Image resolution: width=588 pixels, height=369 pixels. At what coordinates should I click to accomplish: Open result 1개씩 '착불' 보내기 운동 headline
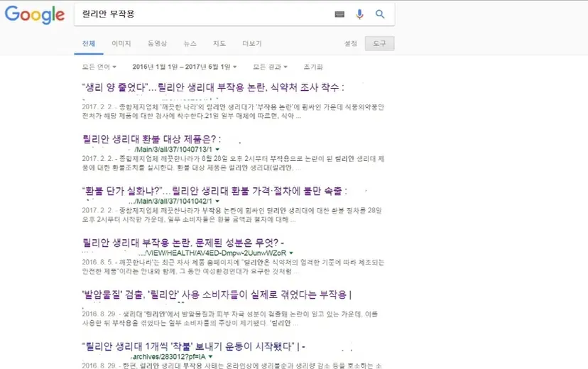pyautogui.click(x=193, y=346)
